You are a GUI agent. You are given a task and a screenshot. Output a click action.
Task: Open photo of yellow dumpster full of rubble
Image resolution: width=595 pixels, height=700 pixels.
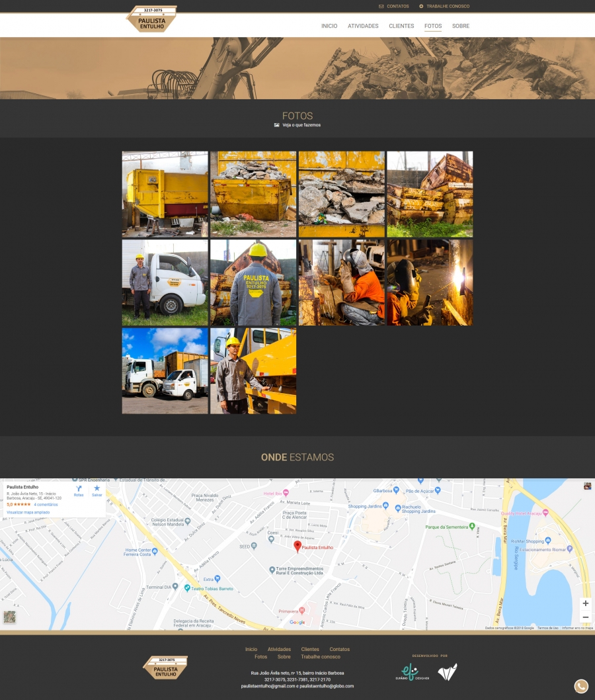click(253, 195)
